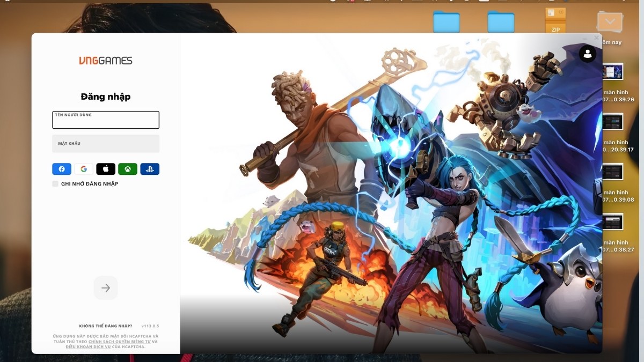Close the login window with X

[x=596, y=38]
